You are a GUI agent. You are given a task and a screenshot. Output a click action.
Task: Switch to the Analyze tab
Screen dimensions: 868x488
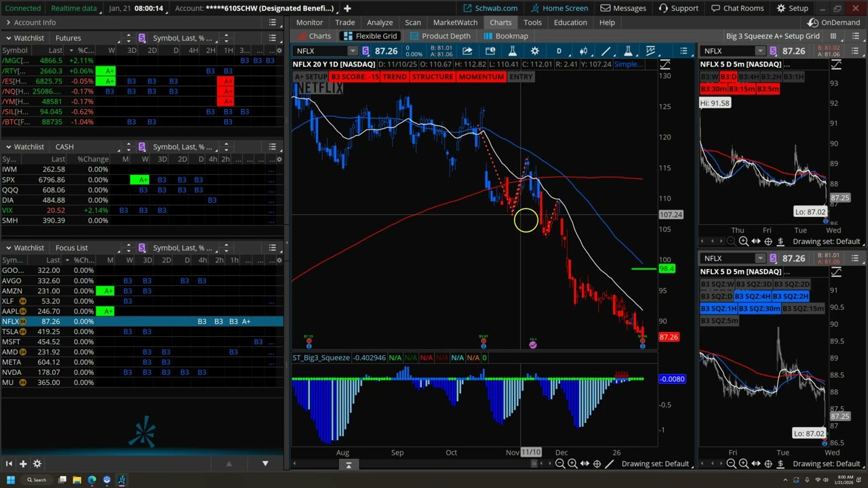pos(380,22)
